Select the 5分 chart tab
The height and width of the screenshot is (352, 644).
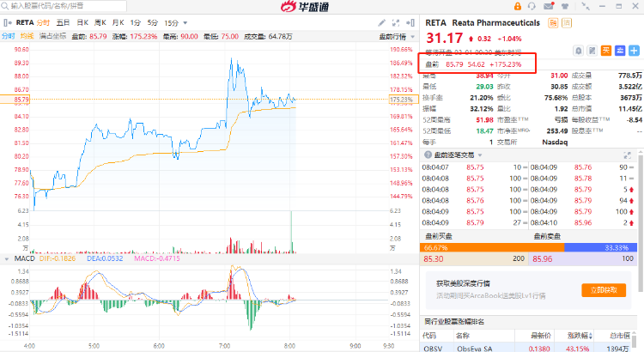[152, 22]
